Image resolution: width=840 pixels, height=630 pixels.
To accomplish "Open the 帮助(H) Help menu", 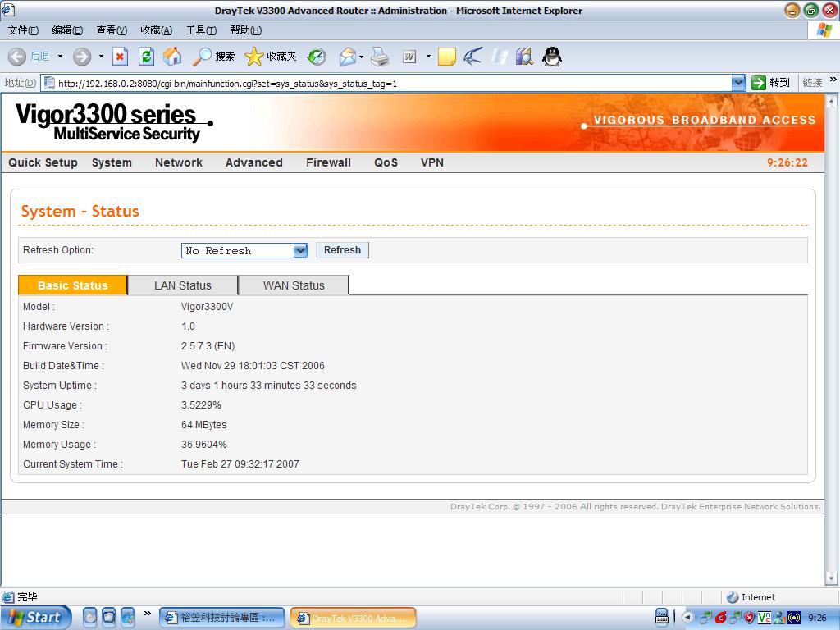I will [246, 30].
